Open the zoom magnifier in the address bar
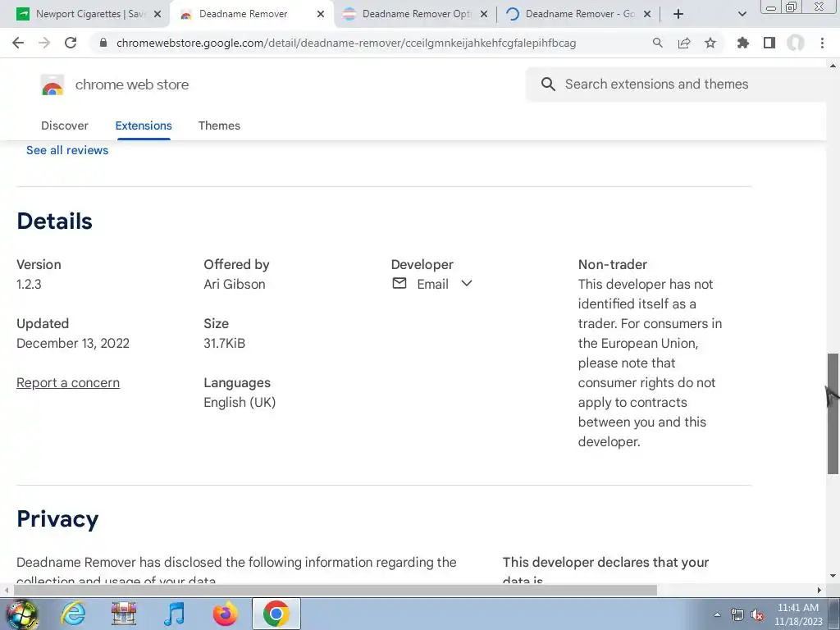Viewport: 840px width, 630px height. point(657,43)
